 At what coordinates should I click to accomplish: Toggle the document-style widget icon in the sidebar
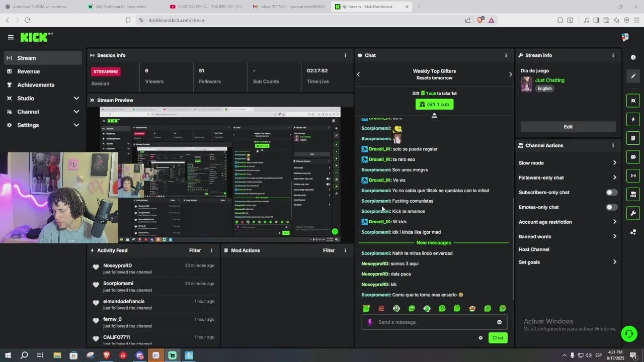point(633,138)
